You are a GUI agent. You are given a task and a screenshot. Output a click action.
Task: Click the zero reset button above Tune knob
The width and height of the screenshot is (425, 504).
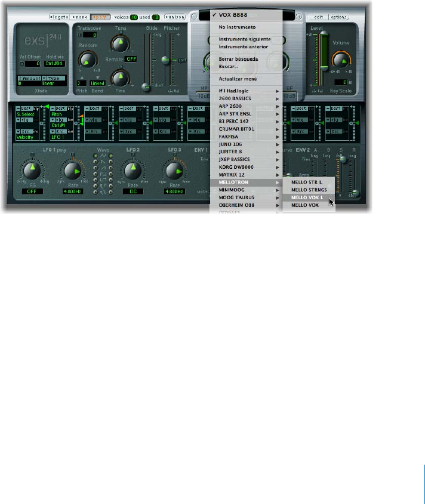[x=121, y=32]
